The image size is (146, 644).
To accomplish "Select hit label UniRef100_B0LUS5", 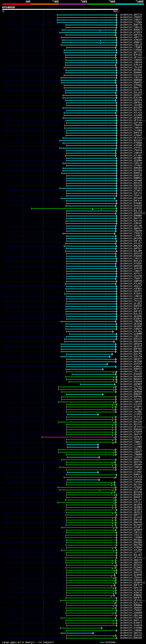I will tap(131, 93).
